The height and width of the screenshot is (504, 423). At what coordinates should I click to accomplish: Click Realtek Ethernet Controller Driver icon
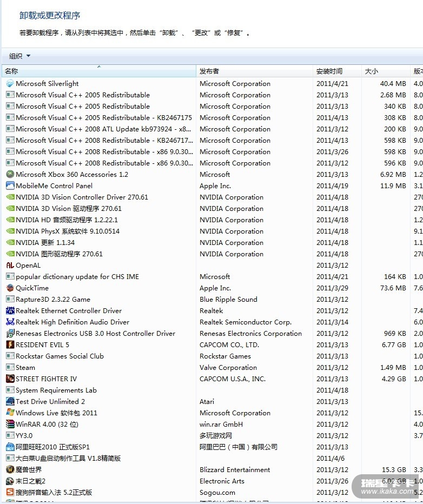coord(10,311)
